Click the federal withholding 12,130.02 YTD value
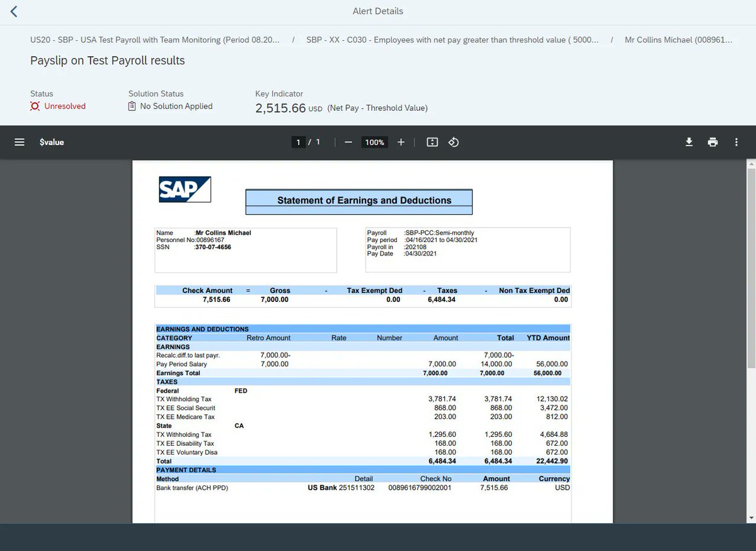The image size is (756, 551). click(552, 399)
